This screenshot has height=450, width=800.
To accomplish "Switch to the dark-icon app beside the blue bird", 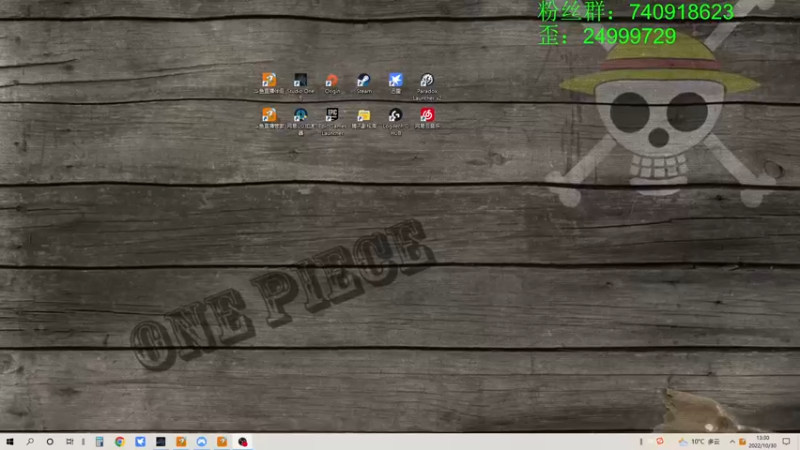I will coord(161,442).
